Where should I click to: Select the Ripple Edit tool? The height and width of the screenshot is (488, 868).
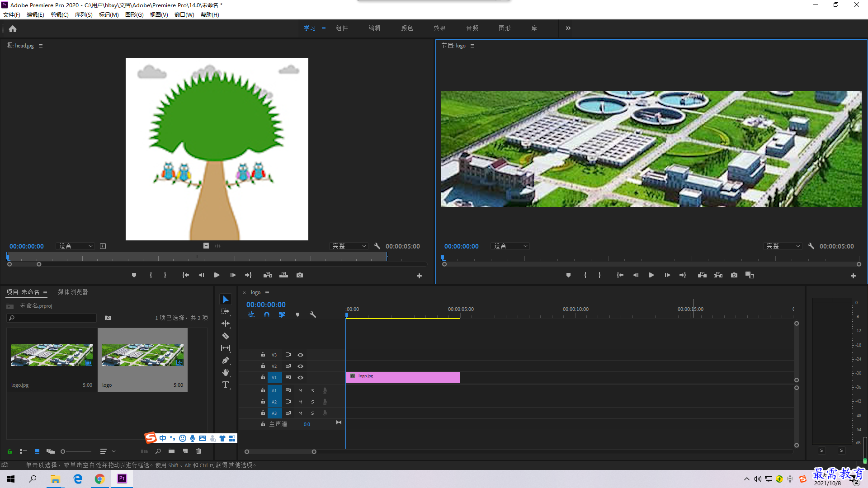[226, 324]
